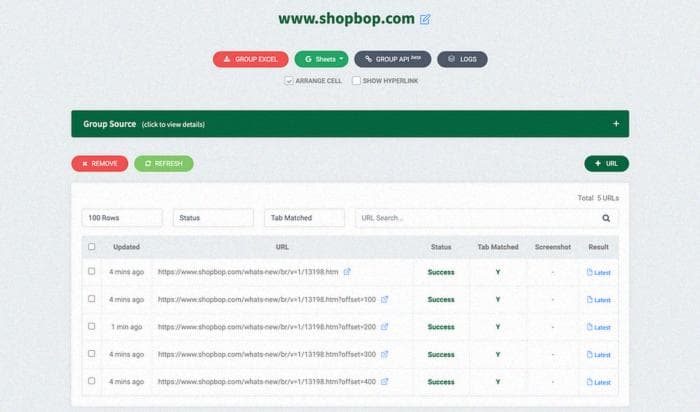
Task: View the LOGS
Action: click(462, 59)
